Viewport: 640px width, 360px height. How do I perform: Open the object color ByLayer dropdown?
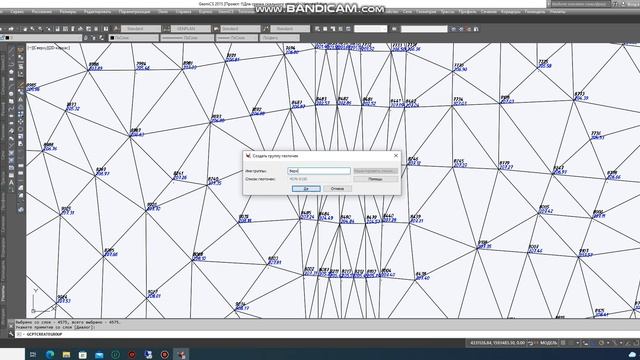[x=133, y=38]
